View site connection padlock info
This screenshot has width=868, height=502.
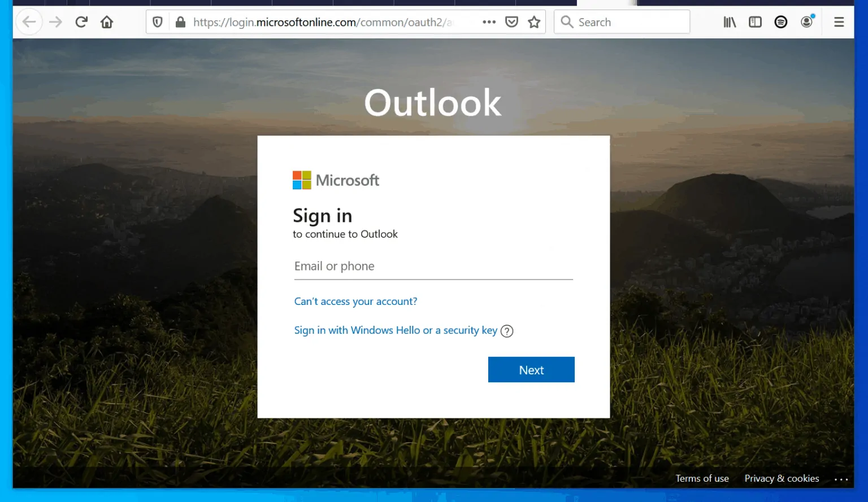tap(180, 21)
